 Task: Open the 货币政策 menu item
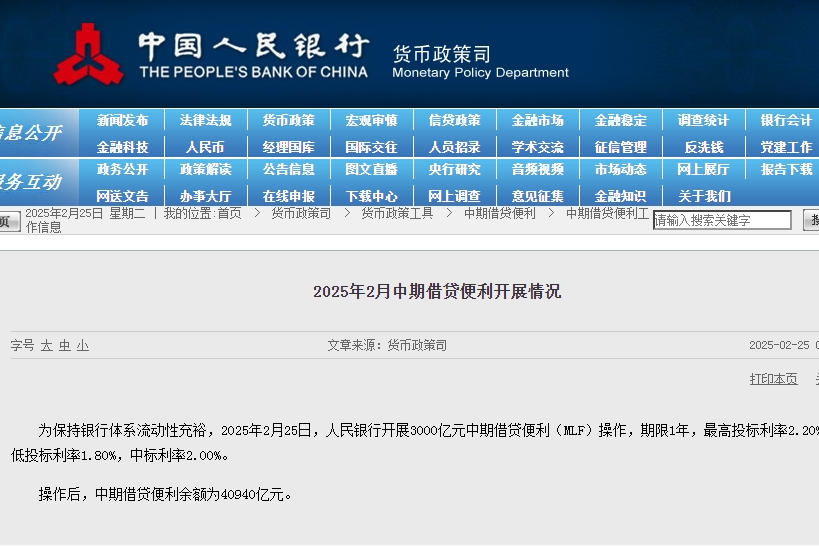(x=288, y=121)
